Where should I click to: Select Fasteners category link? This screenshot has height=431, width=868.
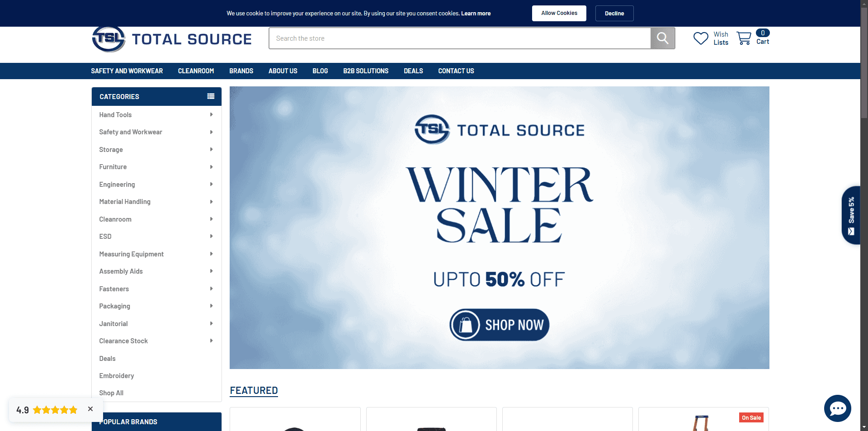pos(114,289)
